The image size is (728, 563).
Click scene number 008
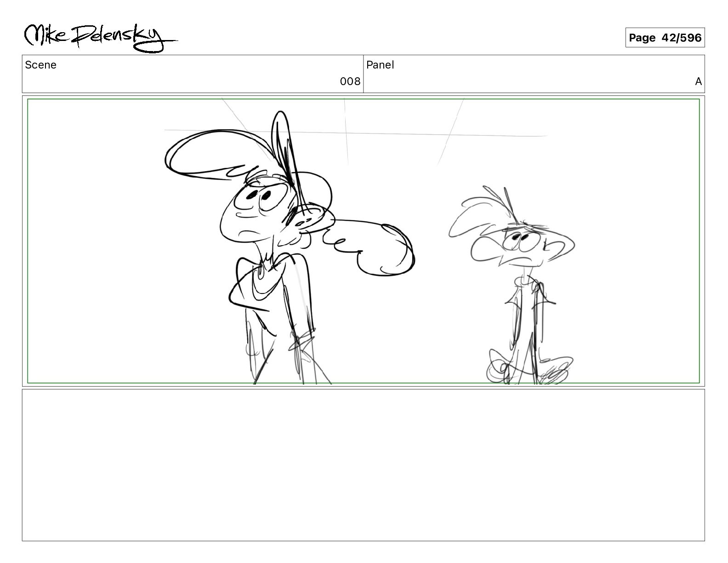coord(350,81)
